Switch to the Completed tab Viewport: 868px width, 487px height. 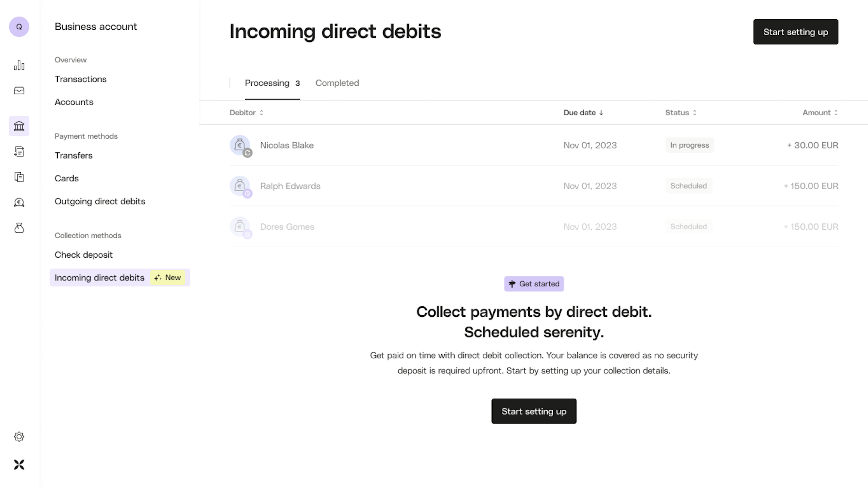click(x=337, y=82)
